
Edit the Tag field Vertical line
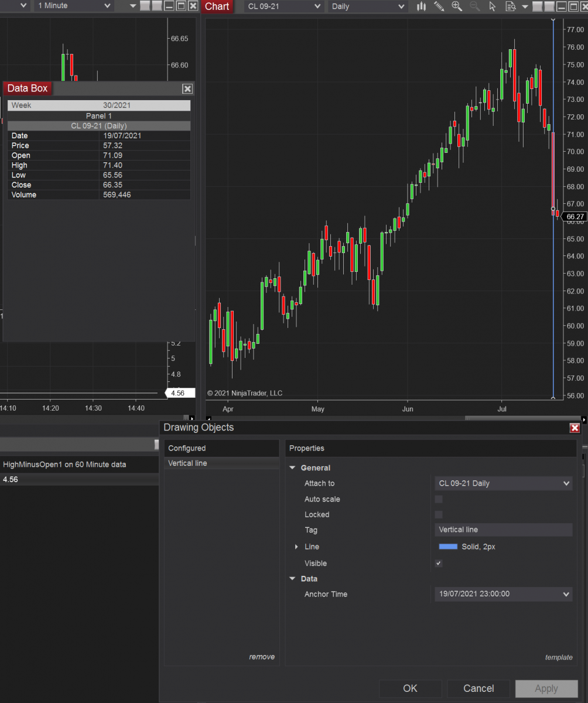(x=504, y=530)
